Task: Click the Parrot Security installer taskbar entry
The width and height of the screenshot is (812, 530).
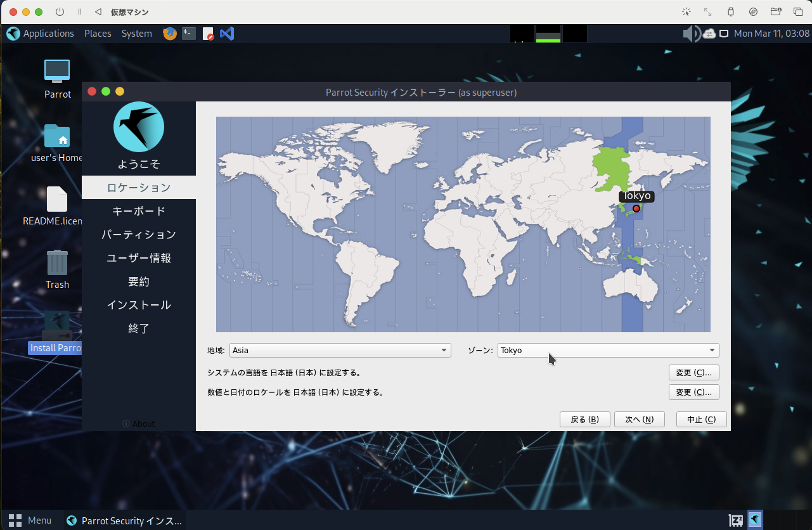Action: [x=124, y=520]
